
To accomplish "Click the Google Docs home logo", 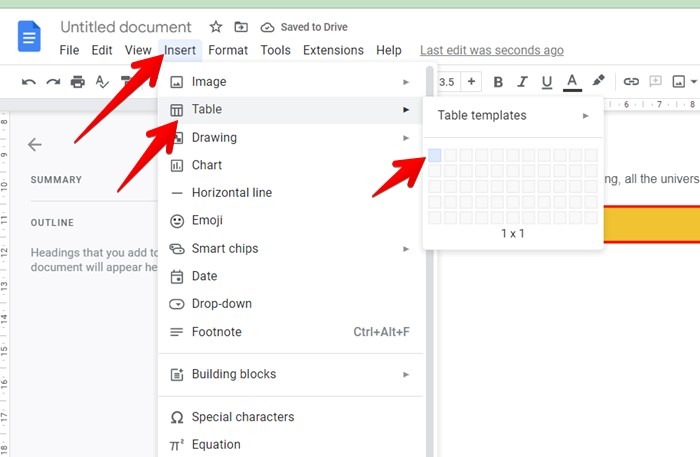I will (29, 36).
